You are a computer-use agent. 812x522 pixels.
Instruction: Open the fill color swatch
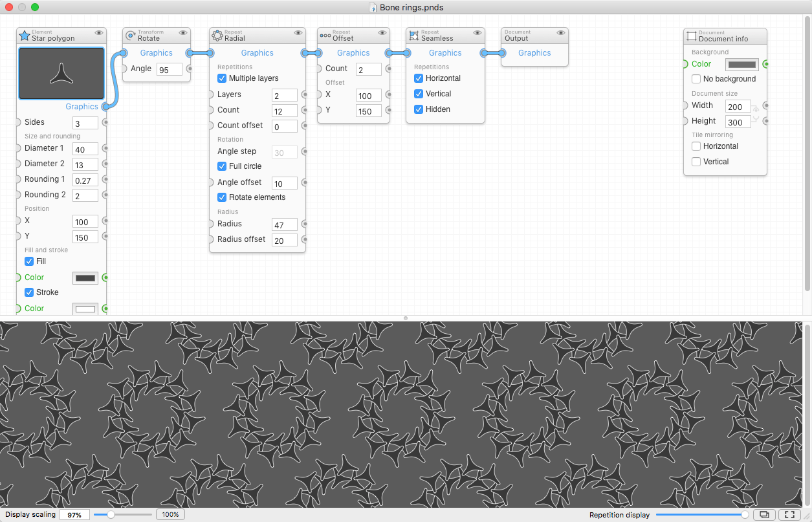tap(85, 278)
